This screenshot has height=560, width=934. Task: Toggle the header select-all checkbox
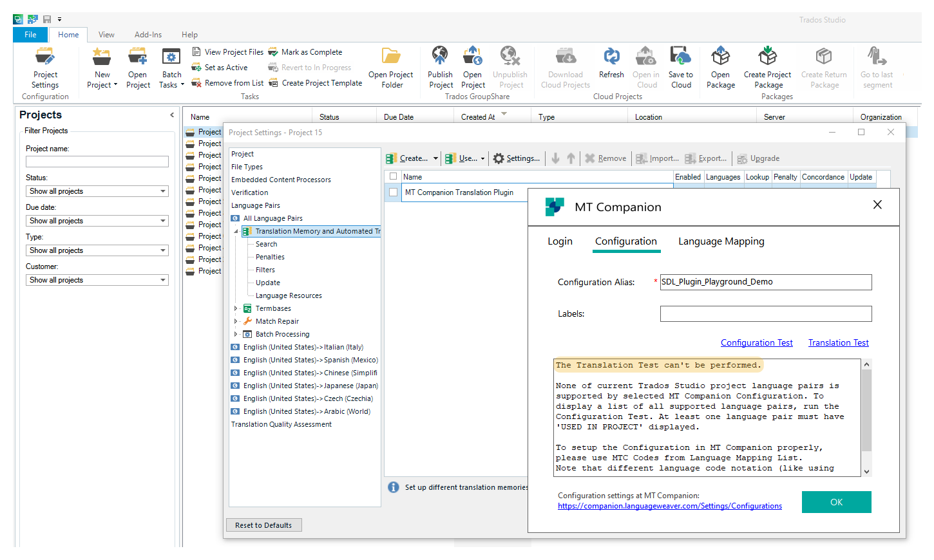393,176
